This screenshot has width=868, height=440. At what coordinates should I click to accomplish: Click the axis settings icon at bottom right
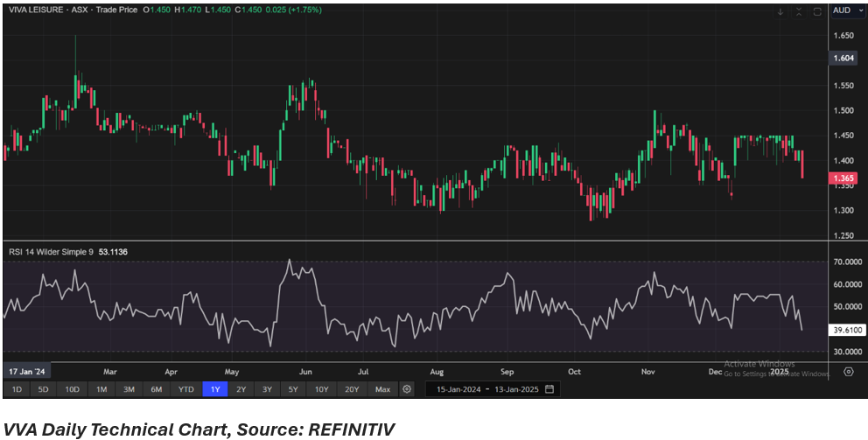tap(848, 371)
